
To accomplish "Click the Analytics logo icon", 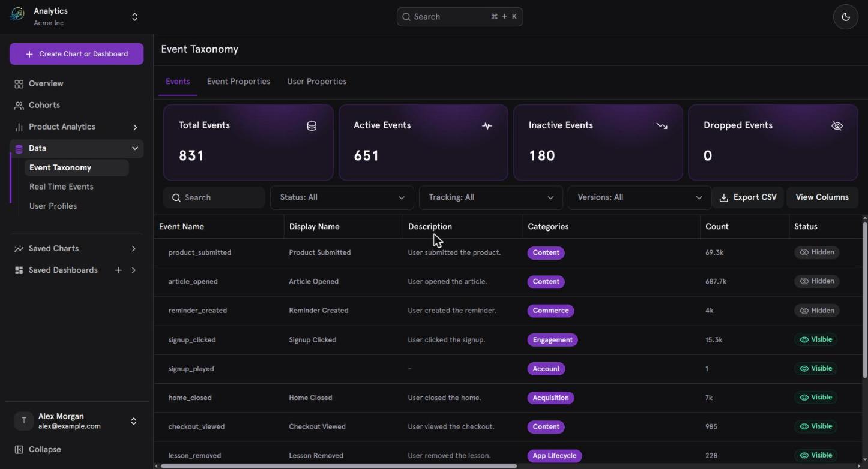I will (x=17, y=14).
